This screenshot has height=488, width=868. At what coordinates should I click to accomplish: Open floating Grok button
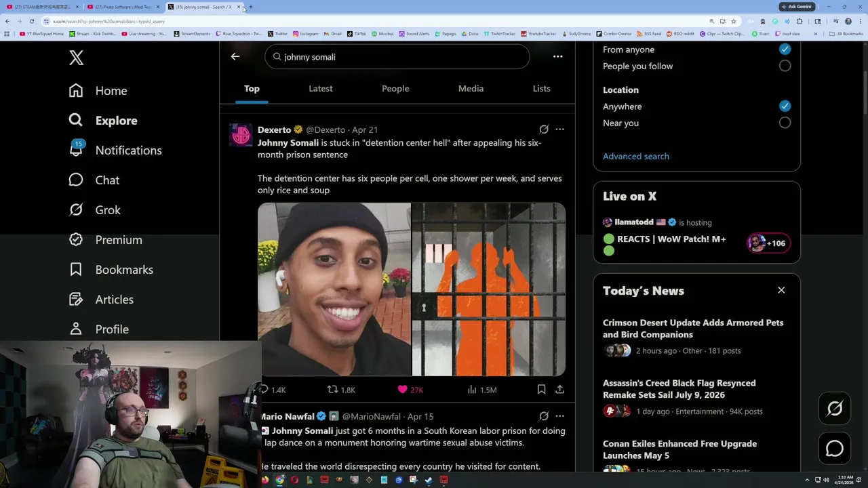click(x=835, y=408)
